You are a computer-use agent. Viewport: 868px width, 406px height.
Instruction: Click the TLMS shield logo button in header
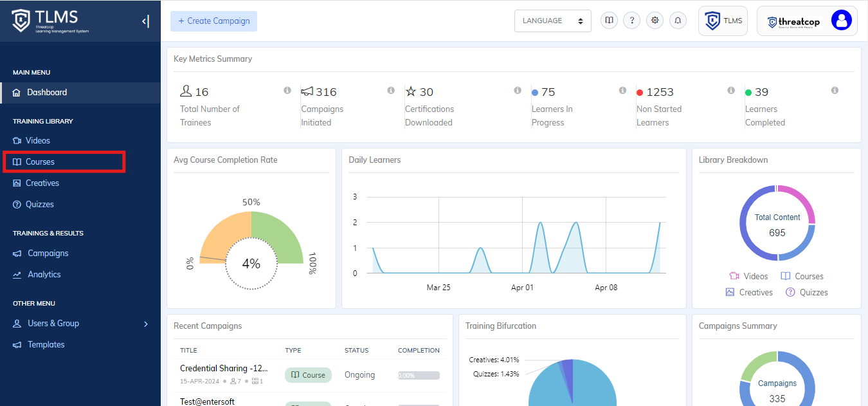tap(723, 21)
